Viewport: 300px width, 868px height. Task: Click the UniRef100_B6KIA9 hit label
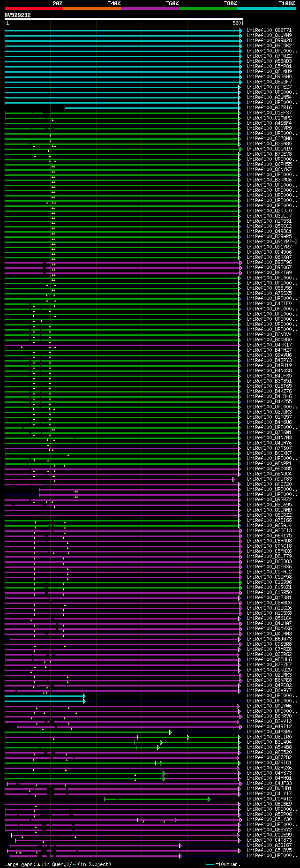coord(269,272)
